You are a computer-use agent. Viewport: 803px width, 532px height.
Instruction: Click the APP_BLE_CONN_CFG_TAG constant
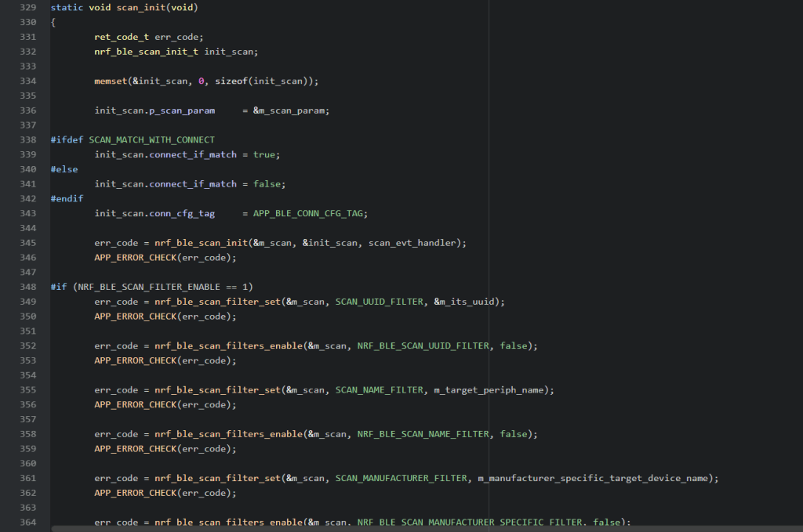click(x=310, y=213)
